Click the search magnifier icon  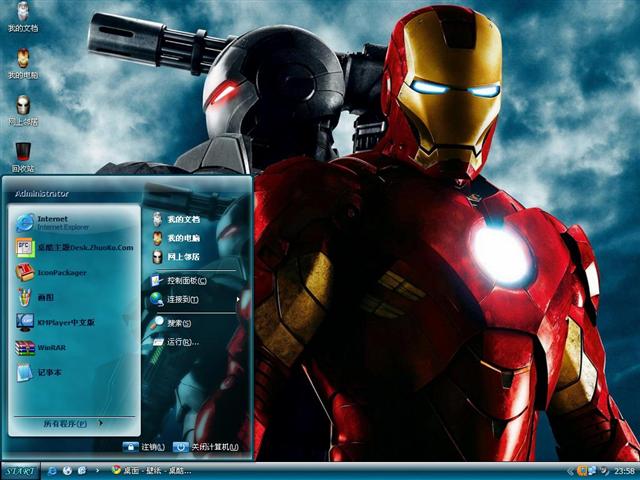(157, 323)
